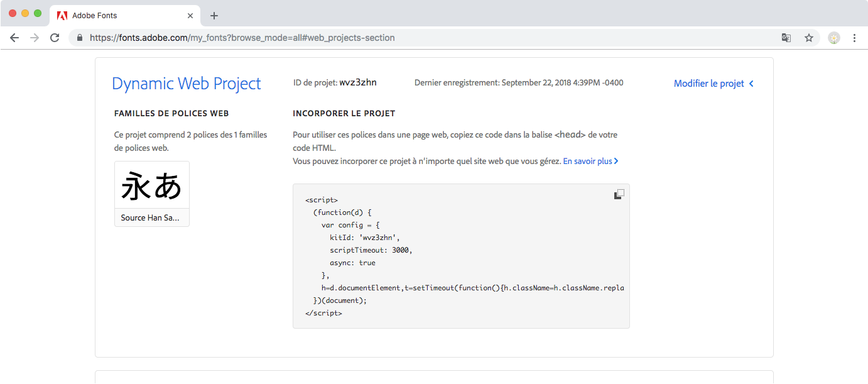Viewport: 868px width, 384px height.
Task: Click the project ID wvz3zhn text
Action: (x=358, y=82)
